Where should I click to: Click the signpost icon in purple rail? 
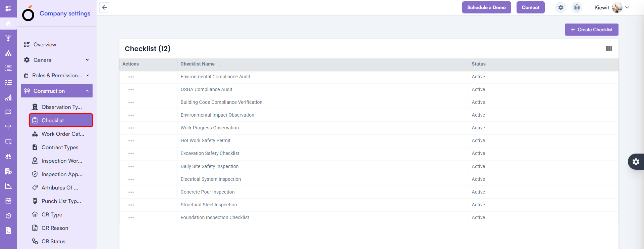coord(8,127)
